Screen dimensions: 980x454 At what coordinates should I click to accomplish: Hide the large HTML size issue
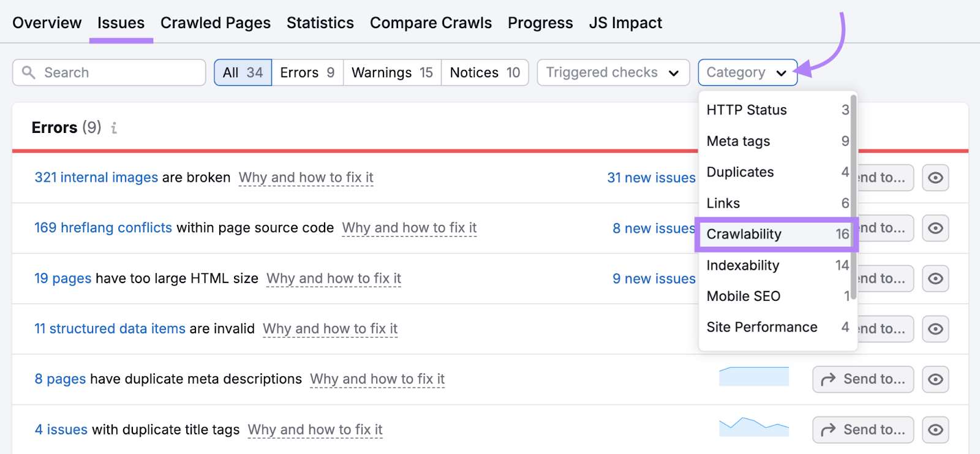935,278
